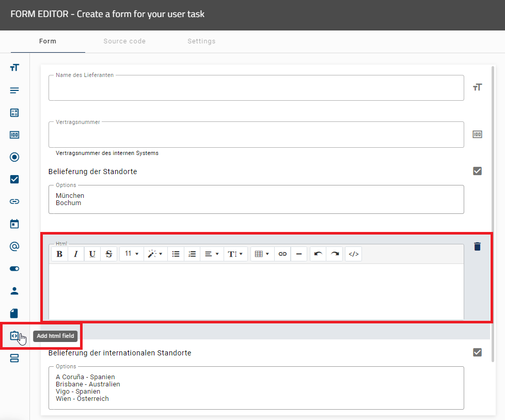The height and width of the screenshot is (420, 505).
Task: Delete the Html field using the trash icon
Action: tap(477, 246)
